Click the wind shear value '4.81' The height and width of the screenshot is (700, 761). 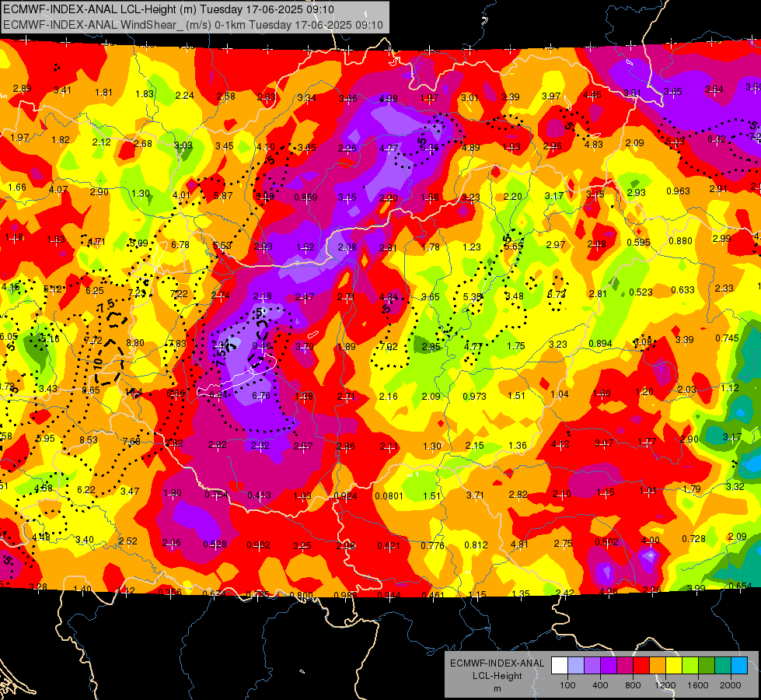coord(519,544)
